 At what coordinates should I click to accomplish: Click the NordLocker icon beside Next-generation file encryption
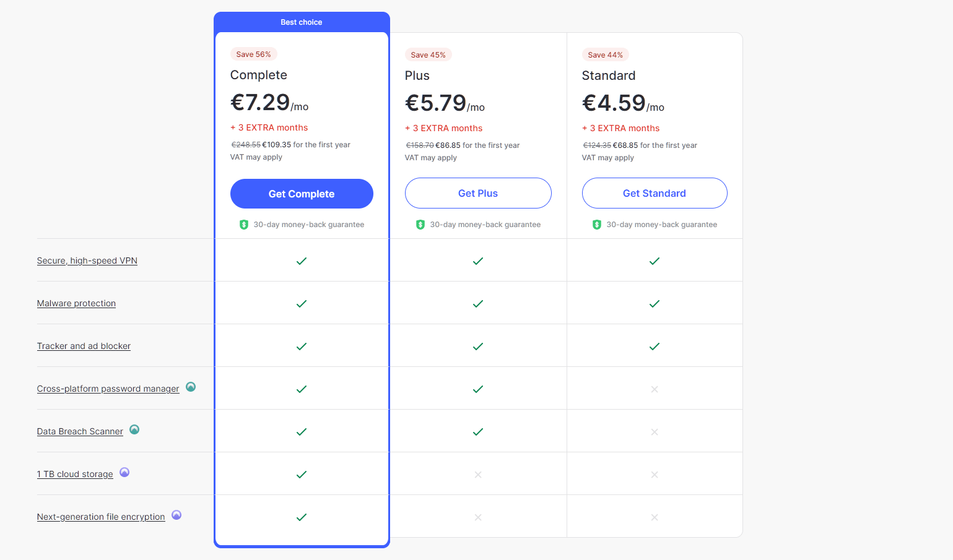[x=176, y=515]
